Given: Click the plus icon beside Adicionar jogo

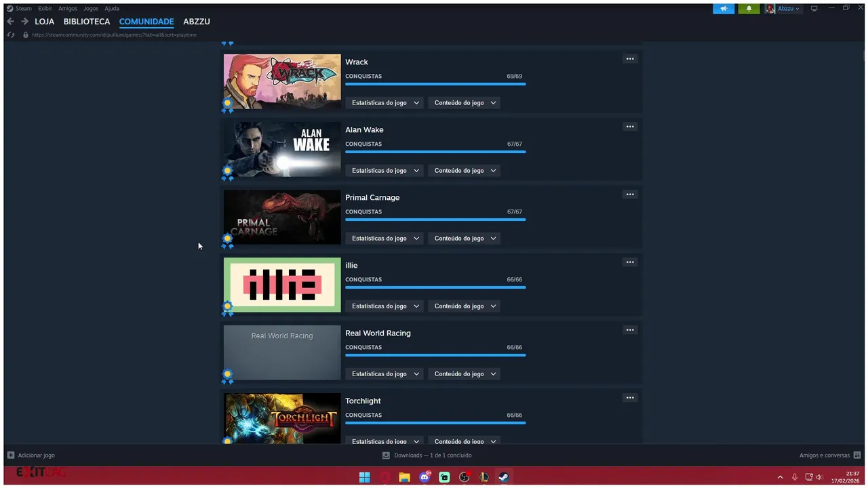Looking at the screenshot, I should (x=10, y=455).
